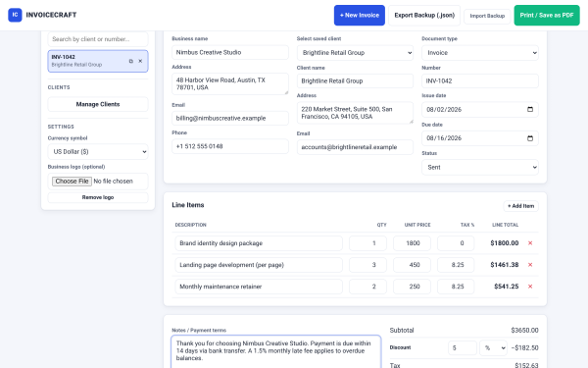Edit quantity for Landing page development

pos(367,265)
